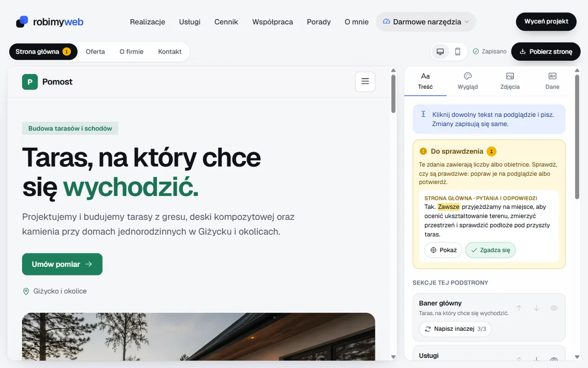Viewport: 588px width, 368px height.
Task: Click the house terrace photo
Action: click(x=198, y=337)
